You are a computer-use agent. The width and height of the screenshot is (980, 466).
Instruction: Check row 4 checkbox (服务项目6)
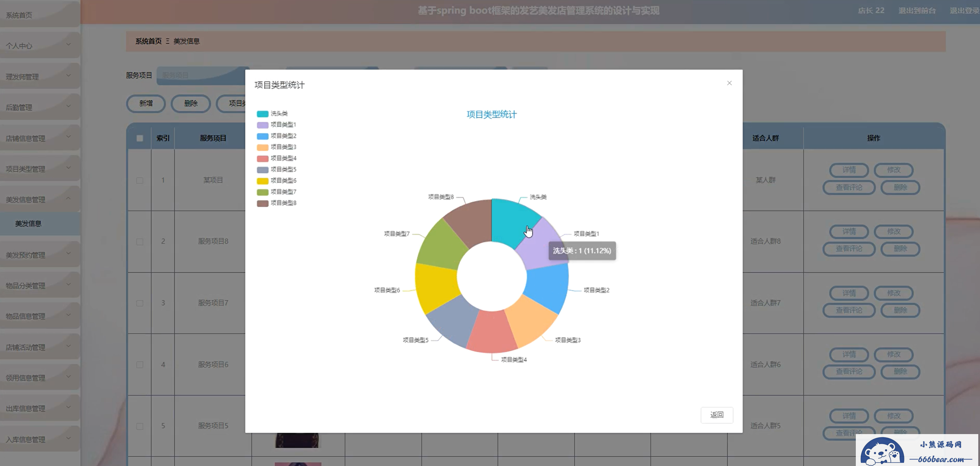click(139, 364)
